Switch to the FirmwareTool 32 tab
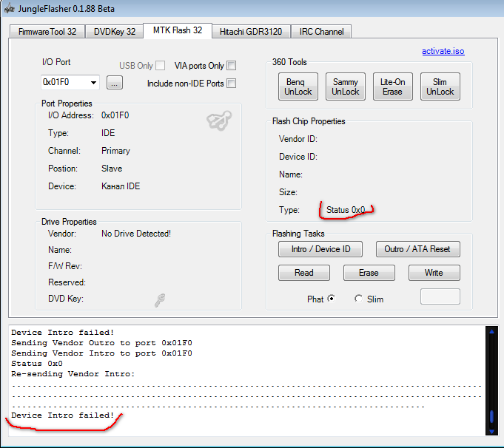The width and height of the screenshot is (504, 448). (x=47, y=32)
